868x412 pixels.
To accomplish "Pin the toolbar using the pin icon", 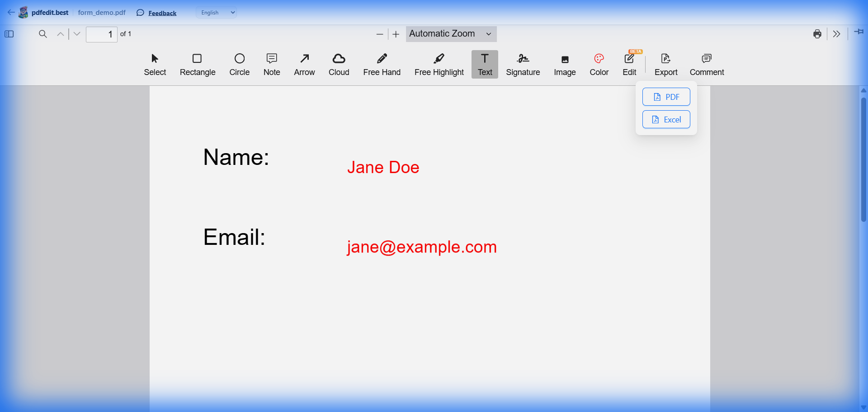I will (x=859, y=32).
